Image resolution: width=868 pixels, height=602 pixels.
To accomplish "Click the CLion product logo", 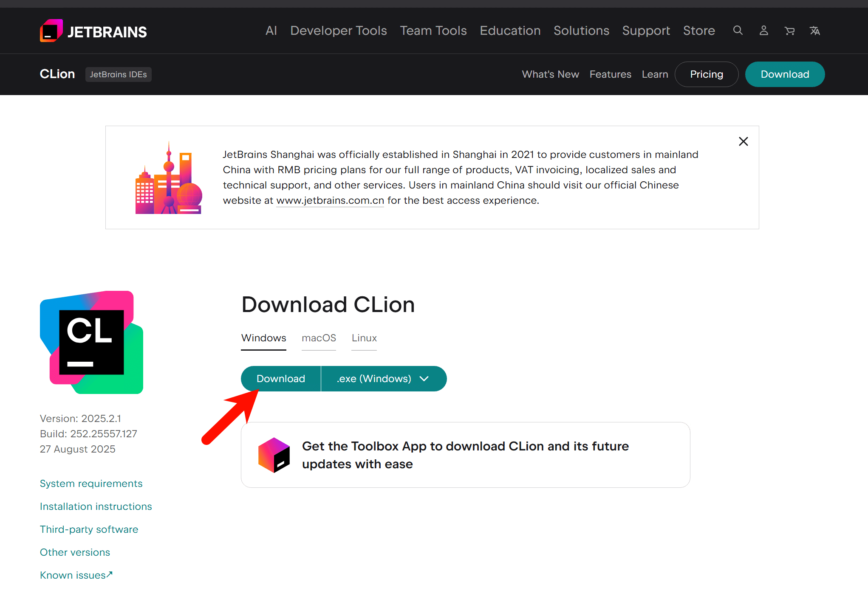I will 91,342.
